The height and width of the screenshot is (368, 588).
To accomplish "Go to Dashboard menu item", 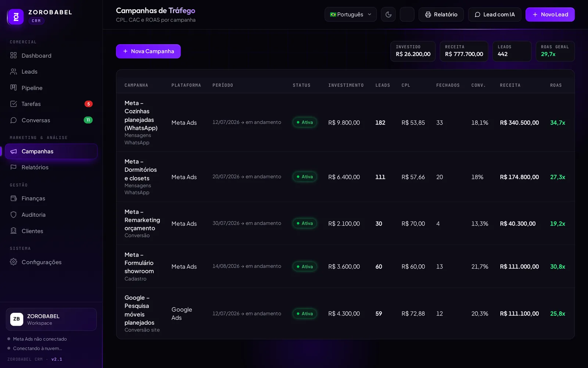I will tap(51, 55).
